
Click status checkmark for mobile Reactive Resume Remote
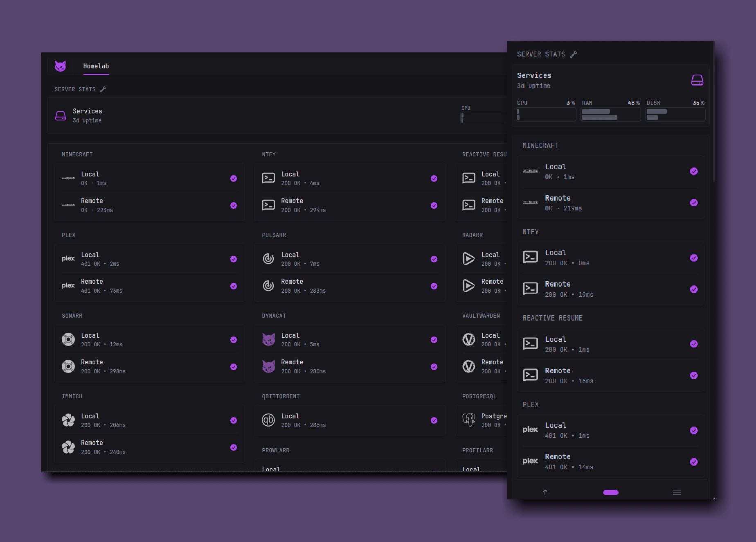[694, 375]
